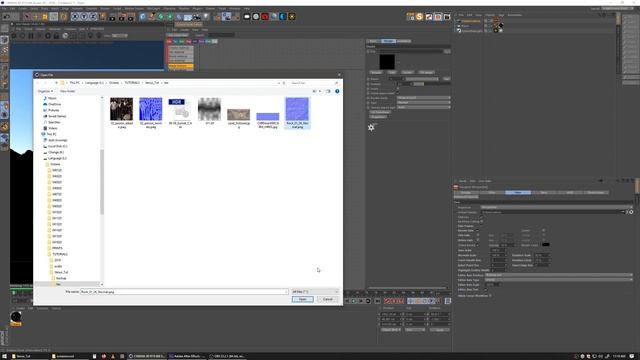Click Videos in the navigation pane

tap(53, 128)
